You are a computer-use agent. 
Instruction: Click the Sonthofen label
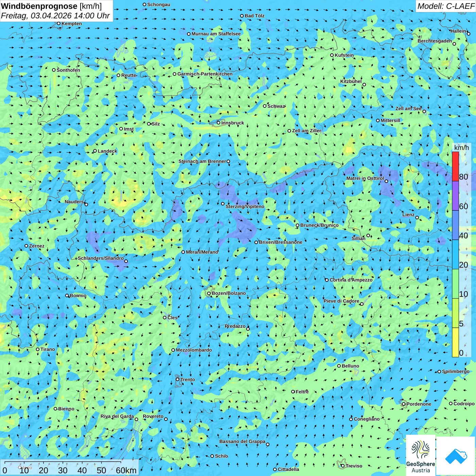point(68,70)
